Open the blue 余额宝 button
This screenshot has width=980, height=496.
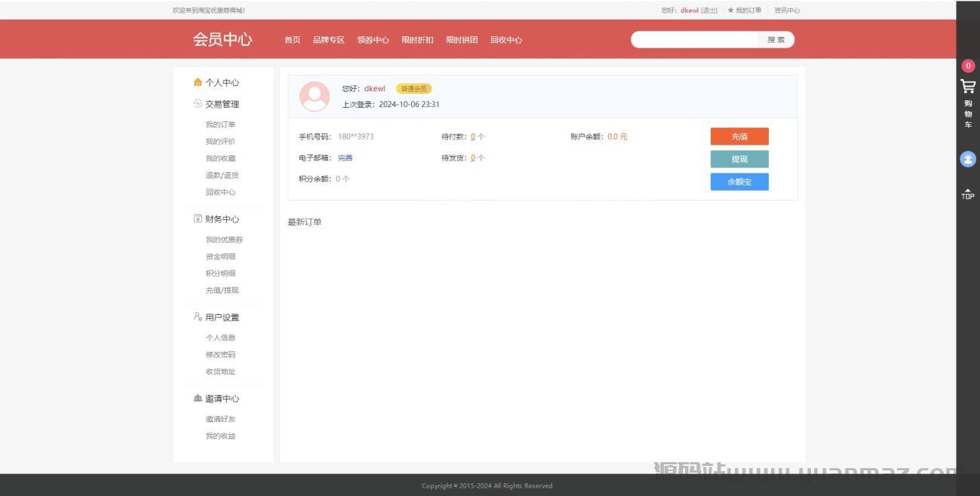click(739, 182)
